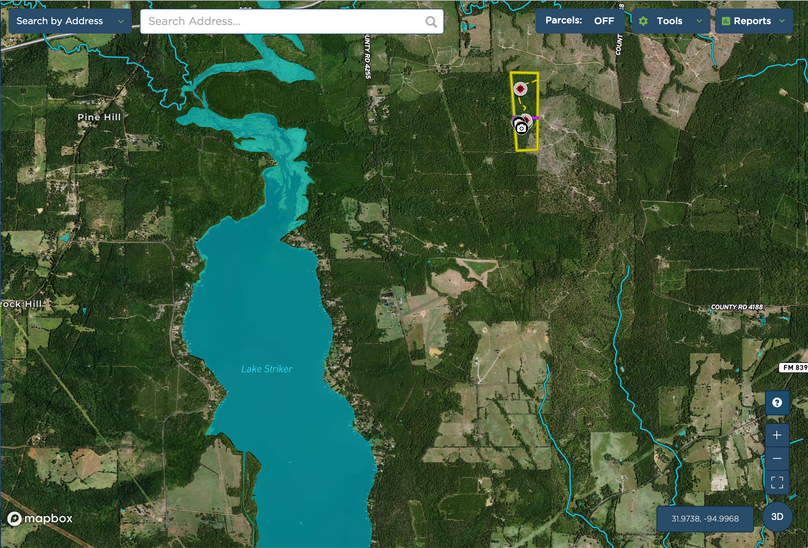Click the yellow parcel boundary outline

pyautogui.click(x=511, y=110)
